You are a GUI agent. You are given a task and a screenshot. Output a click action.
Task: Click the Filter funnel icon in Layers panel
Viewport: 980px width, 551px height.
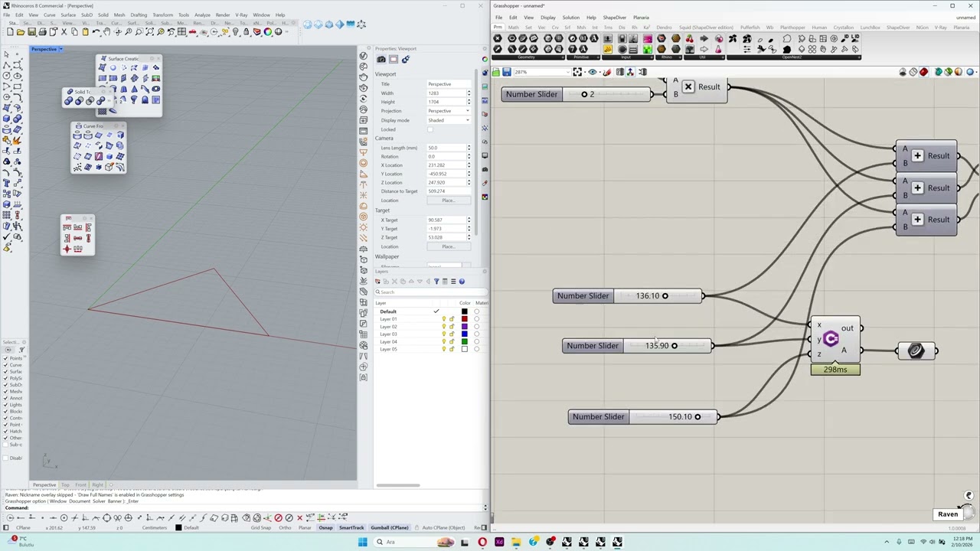436,282
